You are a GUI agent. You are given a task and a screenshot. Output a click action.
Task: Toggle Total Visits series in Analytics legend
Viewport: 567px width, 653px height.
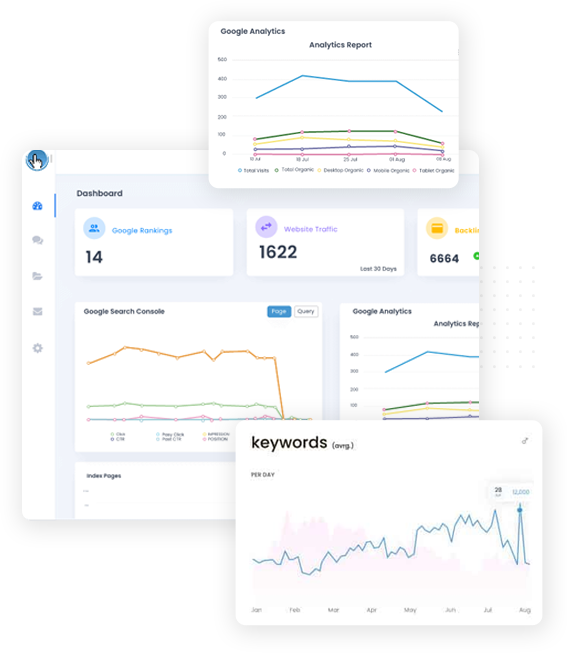coord(253,170)
